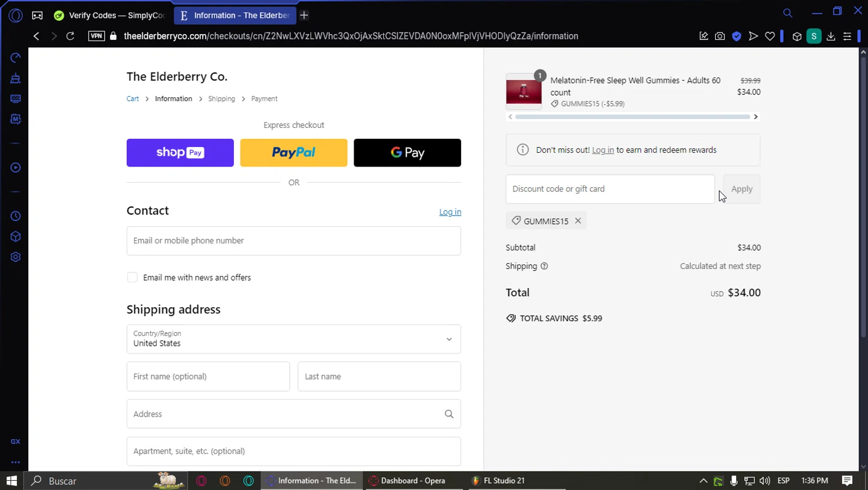The height and width of the screenshot is (490, 868).
Task: Check out with PayPal
Action: point(294,153)
